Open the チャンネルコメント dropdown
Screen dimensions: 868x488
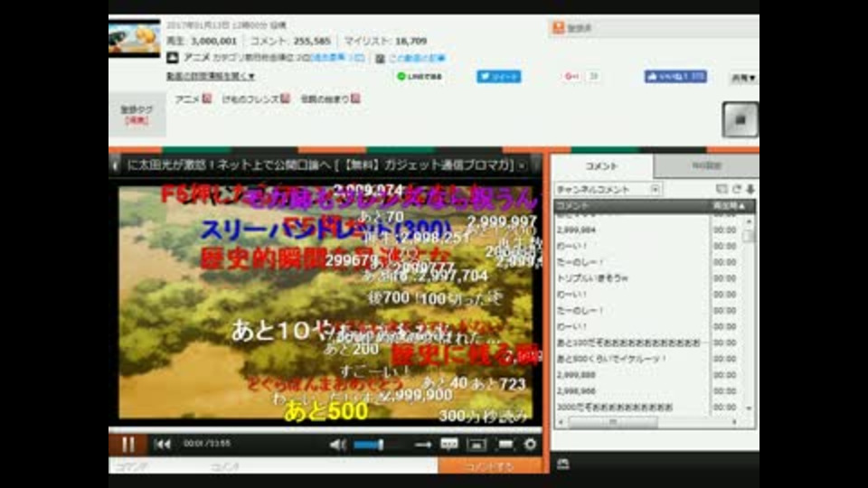608,189
